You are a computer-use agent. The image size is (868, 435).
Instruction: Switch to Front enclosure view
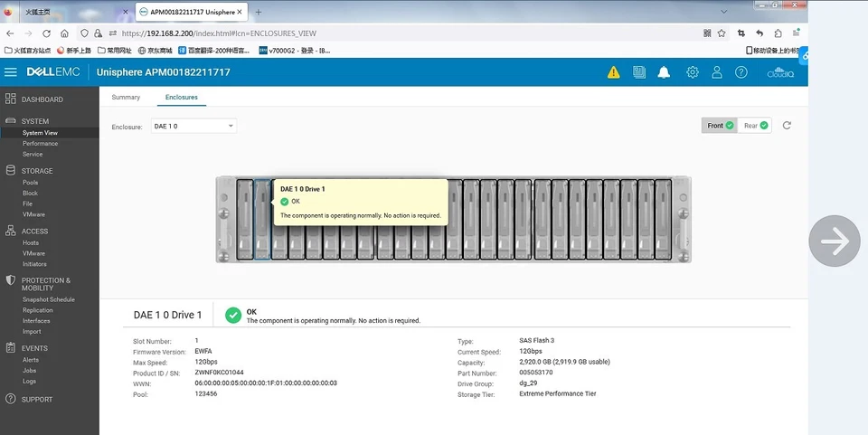pos(719,126)
